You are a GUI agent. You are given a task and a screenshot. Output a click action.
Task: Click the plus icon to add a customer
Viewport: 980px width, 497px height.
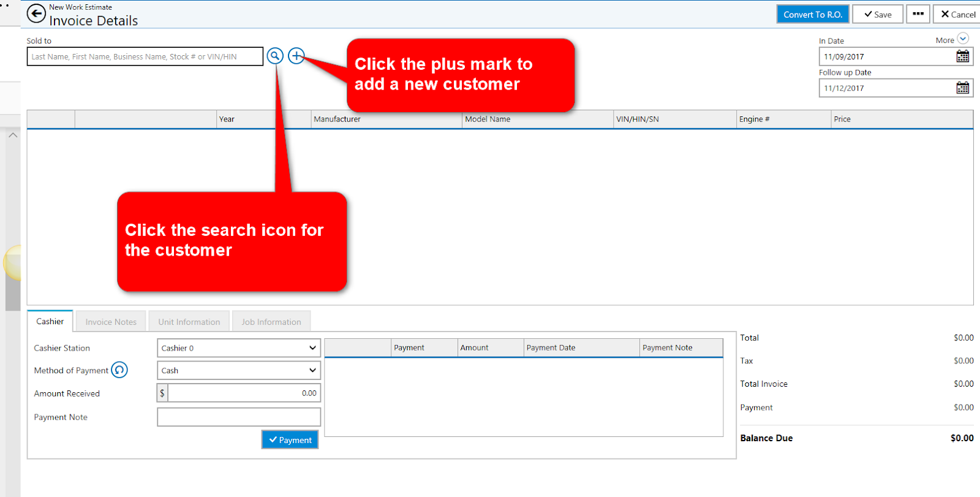296,56
